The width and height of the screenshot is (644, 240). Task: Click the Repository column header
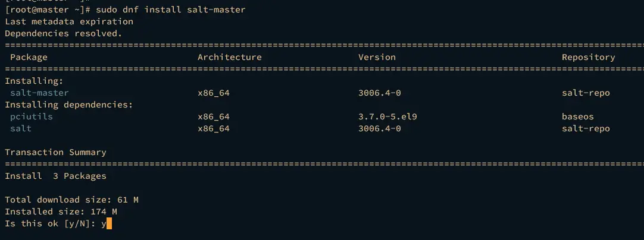point(588,57)
